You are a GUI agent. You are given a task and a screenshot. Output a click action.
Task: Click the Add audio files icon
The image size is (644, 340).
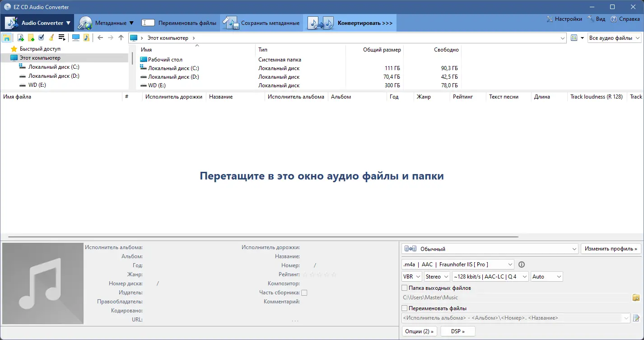pos(20,38)
